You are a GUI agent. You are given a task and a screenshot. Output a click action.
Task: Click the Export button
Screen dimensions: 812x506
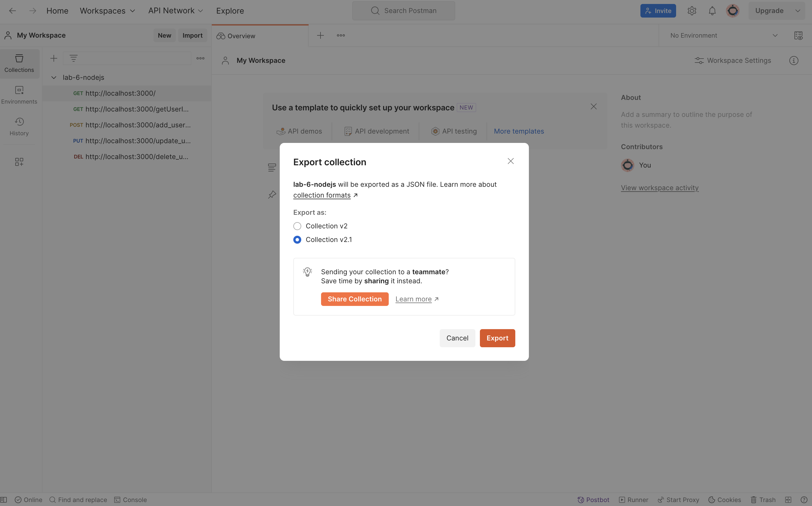click(x=497, y=338)
